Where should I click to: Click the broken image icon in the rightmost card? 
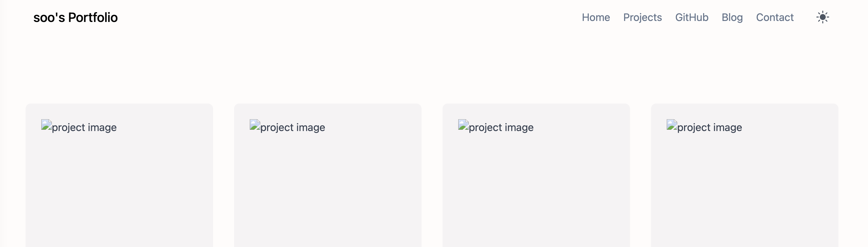point(672,125)
